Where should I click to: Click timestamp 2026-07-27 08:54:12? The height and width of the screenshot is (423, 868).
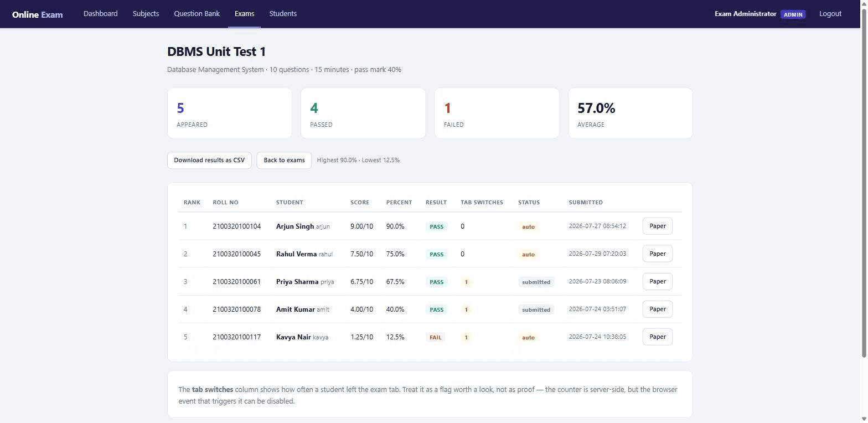pos(597,226)
